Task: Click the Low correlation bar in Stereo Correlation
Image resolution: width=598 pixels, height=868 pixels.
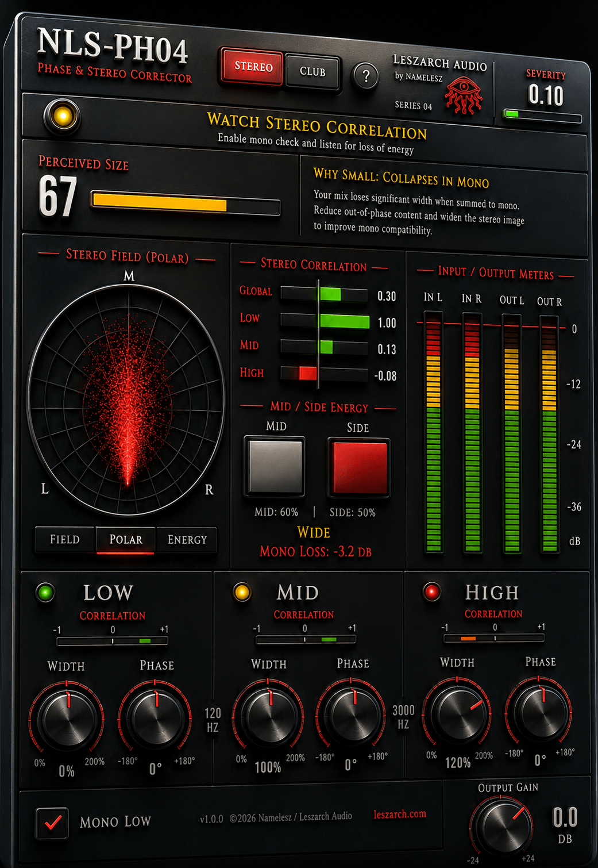Action: pos(325,321)
